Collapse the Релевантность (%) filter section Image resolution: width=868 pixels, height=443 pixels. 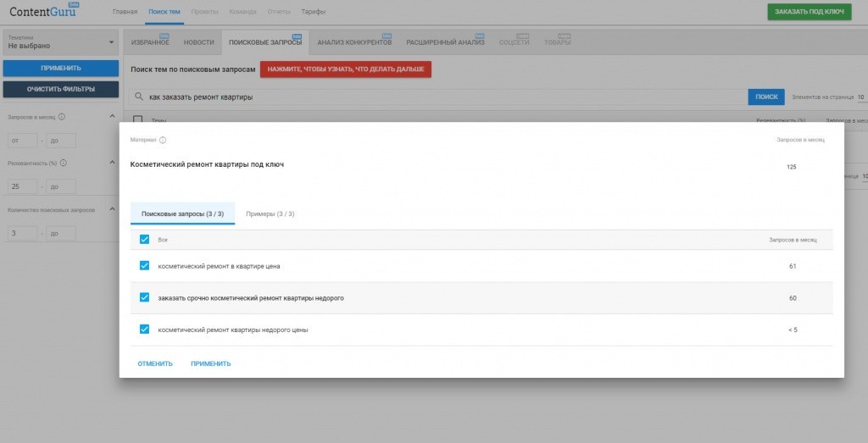tap(112, 163)
